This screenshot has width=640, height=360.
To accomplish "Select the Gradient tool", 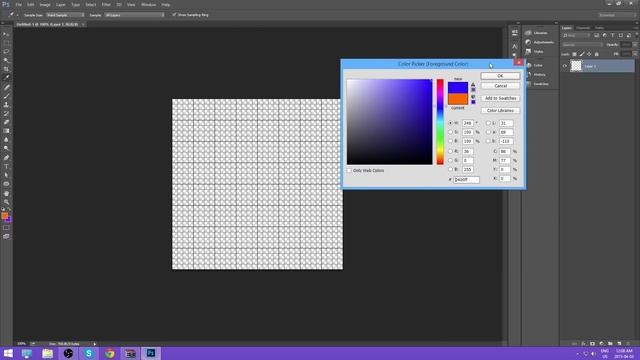I will tap(6, 131).
